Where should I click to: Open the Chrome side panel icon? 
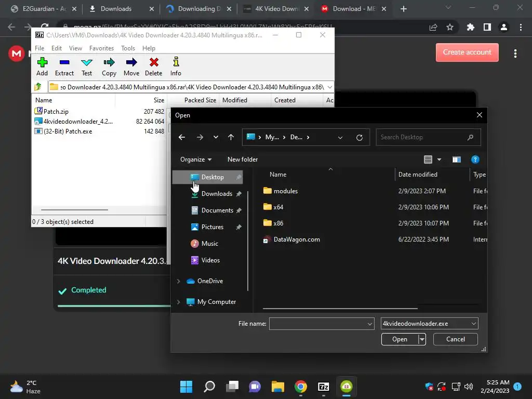click(x=487, y=27)
